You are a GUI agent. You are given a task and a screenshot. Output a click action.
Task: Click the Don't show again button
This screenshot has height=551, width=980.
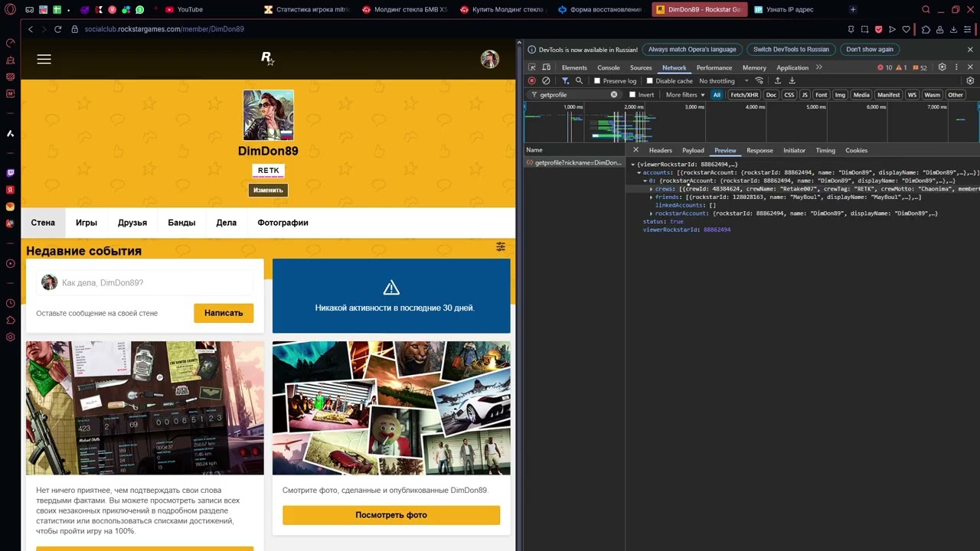tap(870, 50)
